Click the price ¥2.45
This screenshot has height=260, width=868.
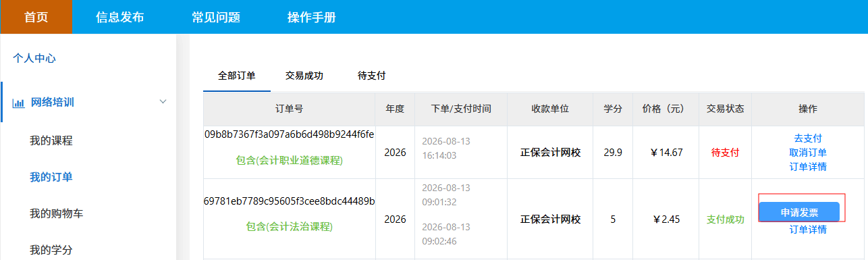(x=667, y=219)
